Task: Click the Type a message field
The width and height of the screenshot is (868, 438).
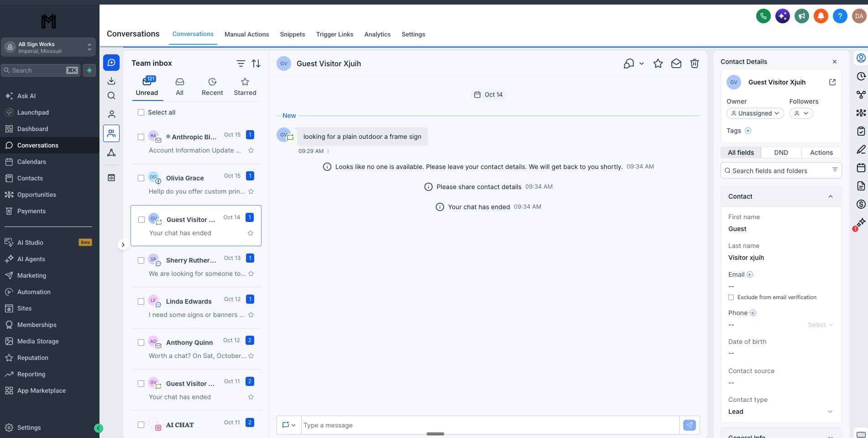Action: (x=490, y=425)
